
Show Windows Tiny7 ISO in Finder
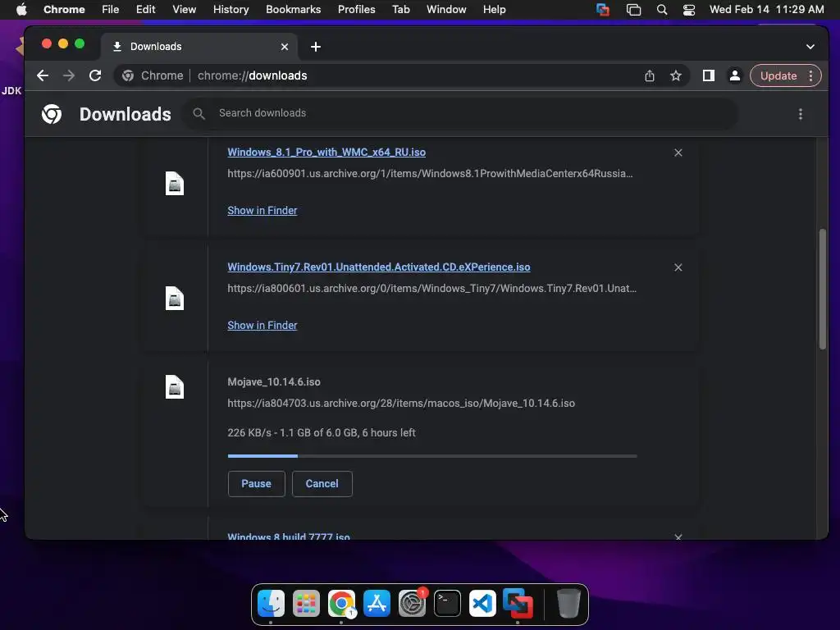[x=262, y=325]
